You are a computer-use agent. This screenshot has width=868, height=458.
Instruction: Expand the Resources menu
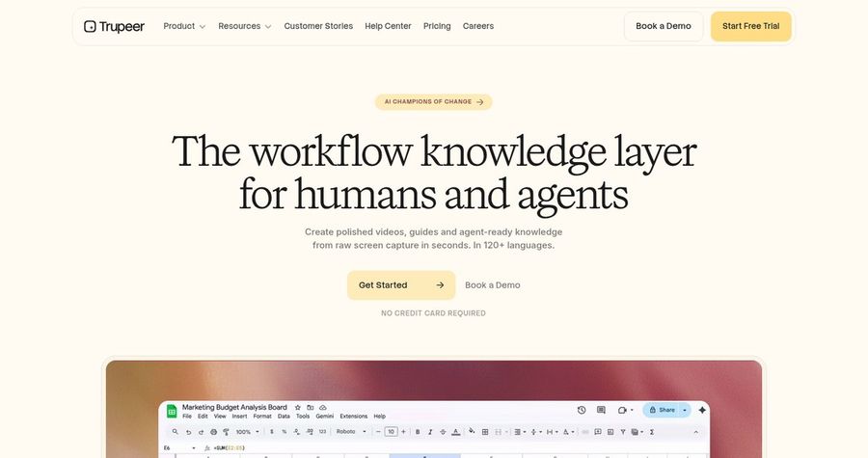click(x=245, y=26)
